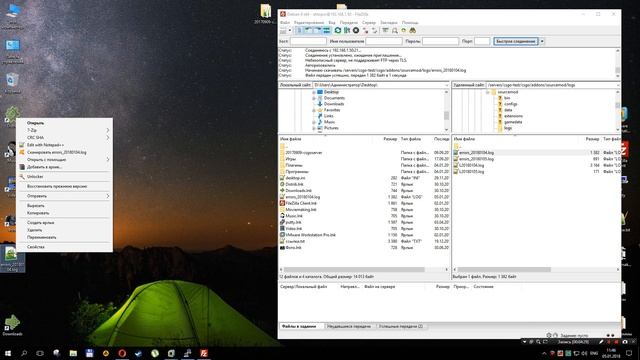Focus the Порт input field
The width and height of the screenshot is (640, 360).
click(x=482, y=41)
